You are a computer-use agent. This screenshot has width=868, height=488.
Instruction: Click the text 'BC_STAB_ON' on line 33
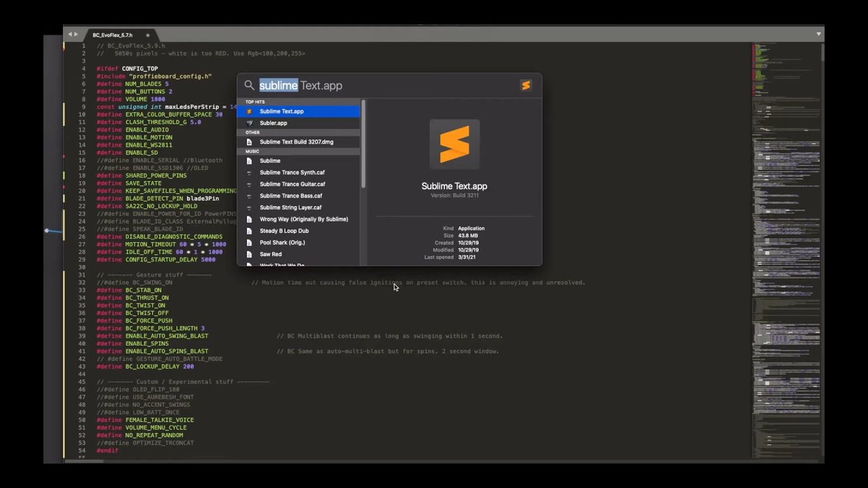coord(143,290)
